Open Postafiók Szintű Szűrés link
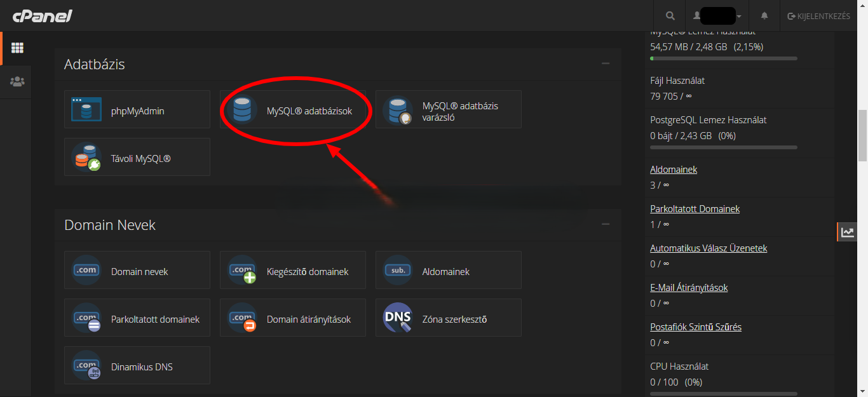Viewport: 868px width, 397px height. (696, 327)
